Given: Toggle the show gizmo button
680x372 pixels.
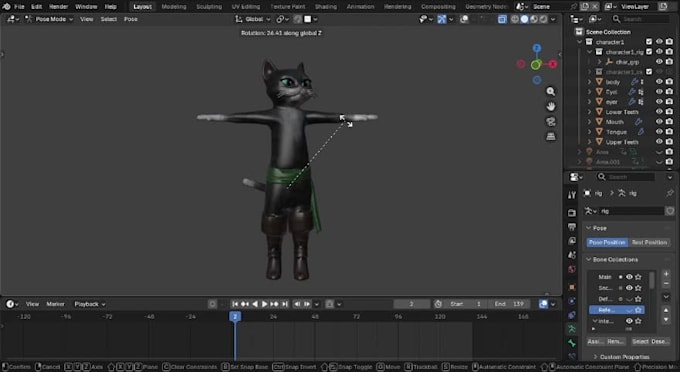Looking at the screenshot, I should pyautogui.click(x=441, y=19).
